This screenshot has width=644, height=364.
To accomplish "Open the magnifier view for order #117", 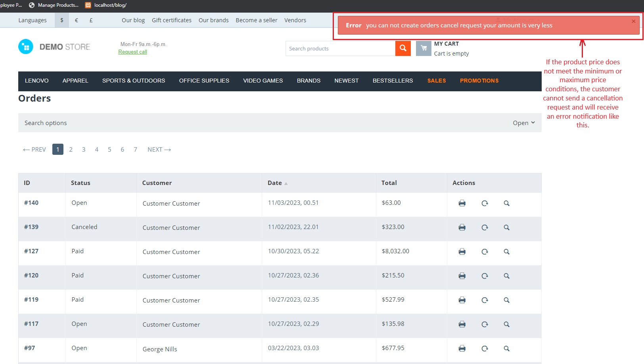I will point(506,324).
